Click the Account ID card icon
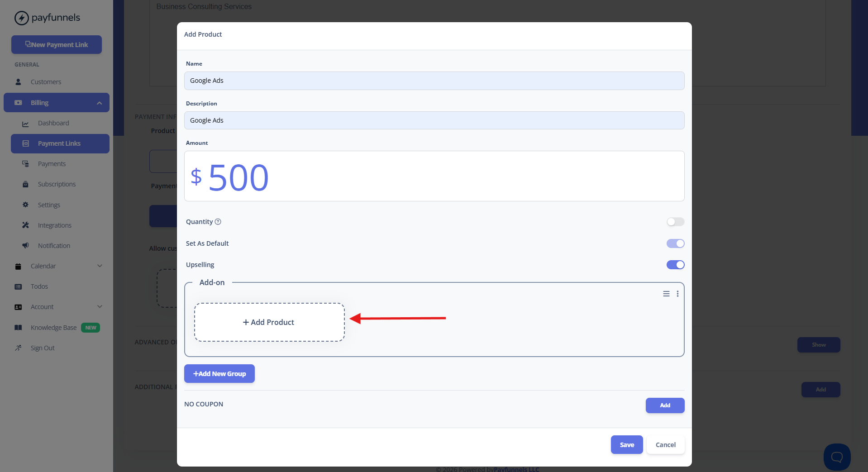 tap(18, 307)
